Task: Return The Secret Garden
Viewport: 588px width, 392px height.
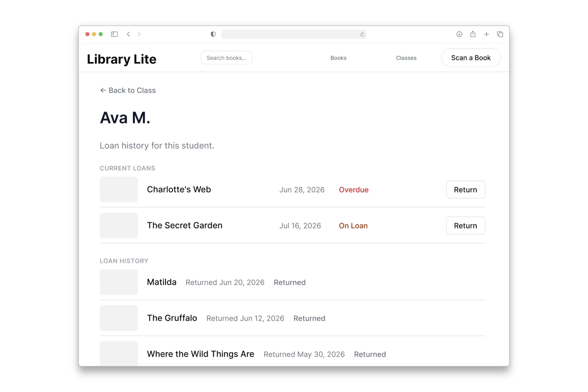Action: click(466, 225)
